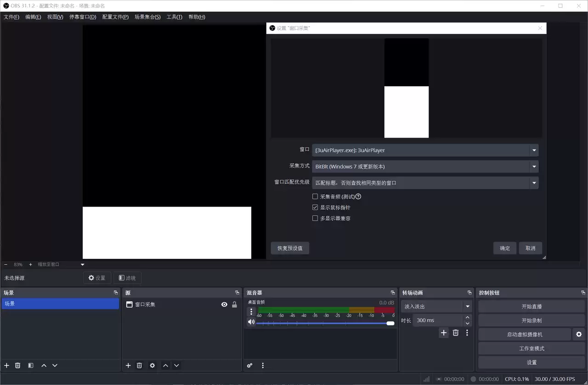
Task: Mute desktop audio speaker icon
Action: coord(251,322)
